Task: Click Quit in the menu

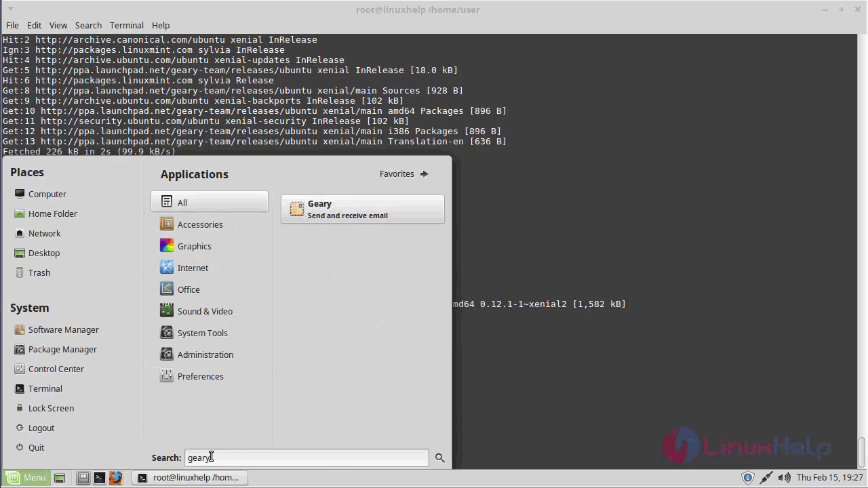Action: [x=29, y=447]
